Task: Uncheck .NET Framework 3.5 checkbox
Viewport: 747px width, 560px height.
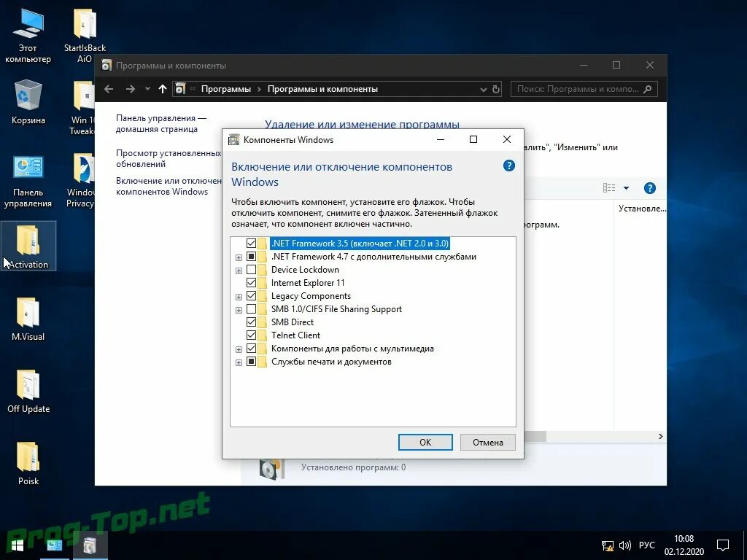Action: pyautogui.click(x=251, y=244)
